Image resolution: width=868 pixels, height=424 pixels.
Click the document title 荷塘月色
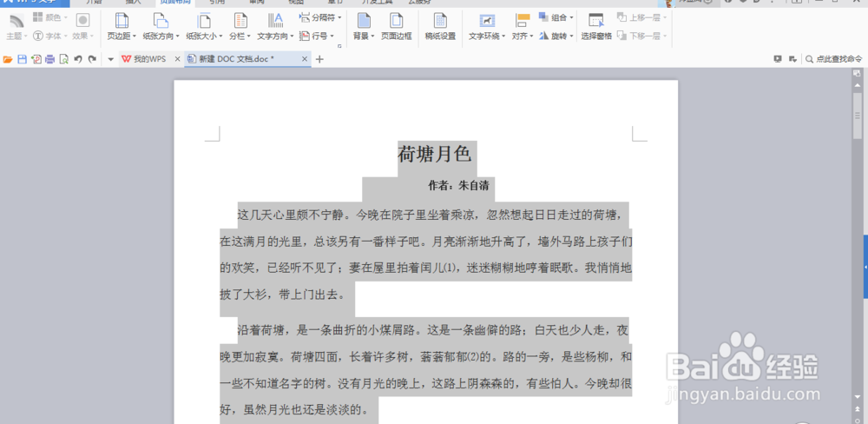(x=435, y=154)
